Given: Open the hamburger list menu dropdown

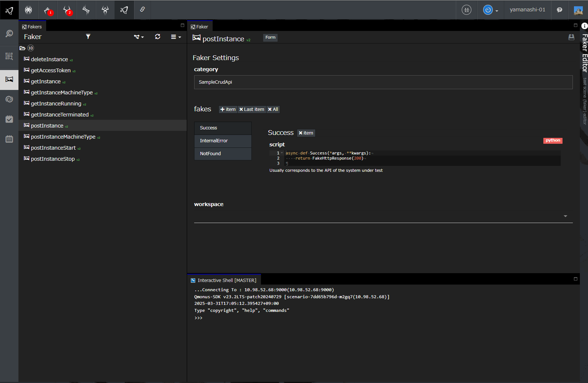Looking at the screenshot, I should 176,37.
